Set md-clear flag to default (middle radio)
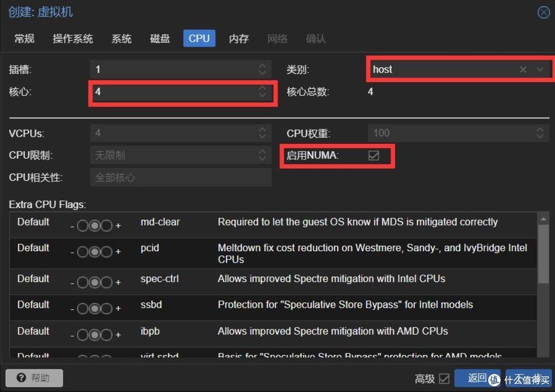Screen dimensions: 555x392 95,226
